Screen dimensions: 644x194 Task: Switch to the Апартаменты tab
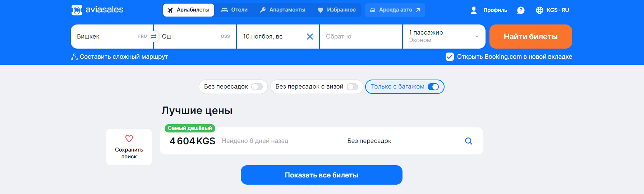(282, 10)
